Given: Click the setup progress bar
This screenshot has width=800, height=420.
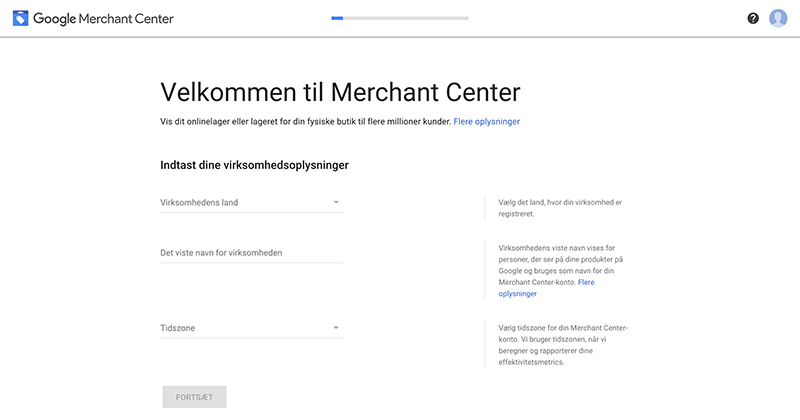Looking at the screenshot, I should pos(400,18).
